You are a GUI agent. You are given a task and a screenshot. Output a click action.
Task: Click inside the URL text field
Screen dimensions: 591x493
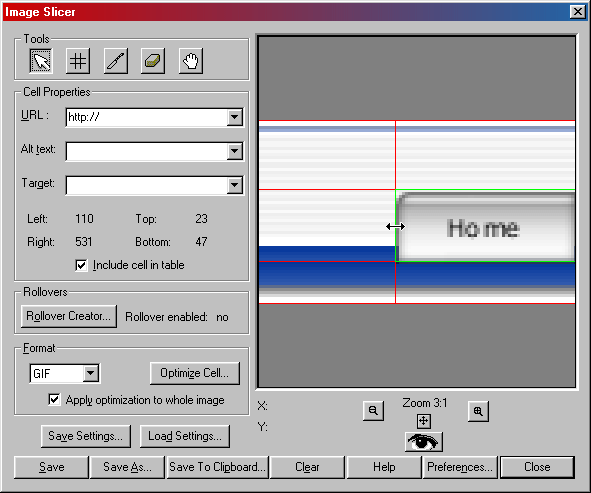(147, 117)
